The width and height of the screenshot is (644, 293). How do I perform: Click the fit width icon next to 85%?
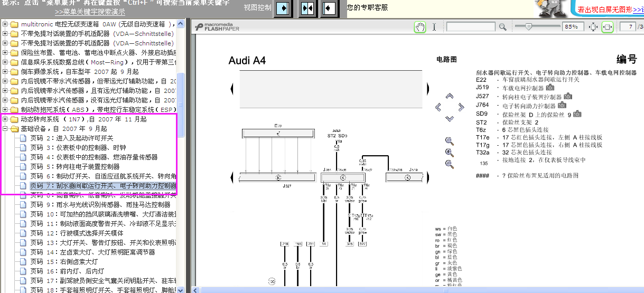pyautogui.click(x=593, y=27)
